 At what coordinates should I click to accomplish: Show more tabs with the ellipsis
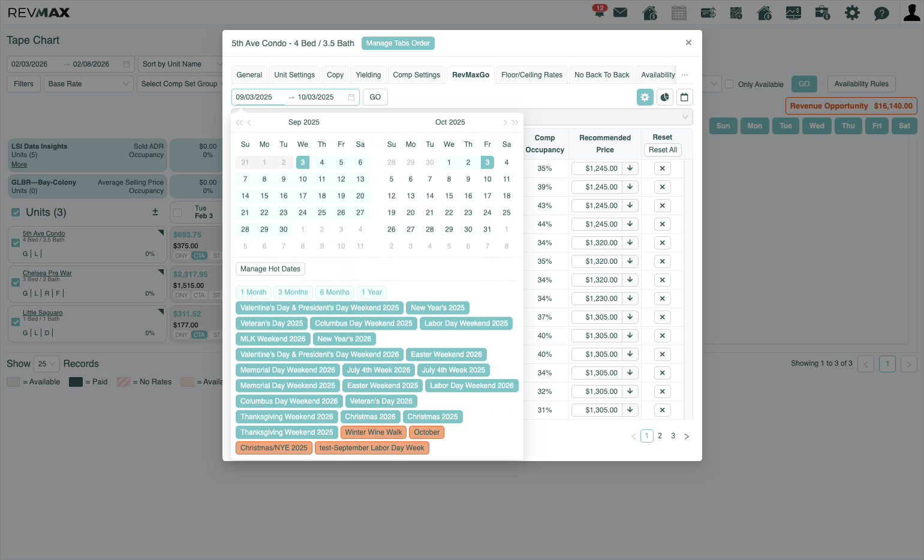(x=685, y=75)
